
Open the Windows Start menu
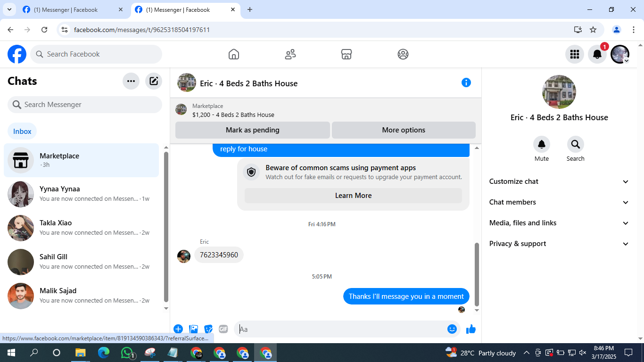[11, 353]
